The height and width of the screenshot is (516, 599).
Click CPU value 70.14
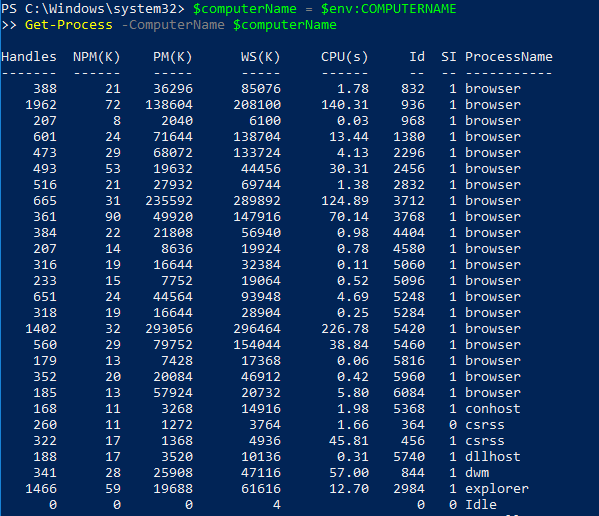click(x=349, y=217)
